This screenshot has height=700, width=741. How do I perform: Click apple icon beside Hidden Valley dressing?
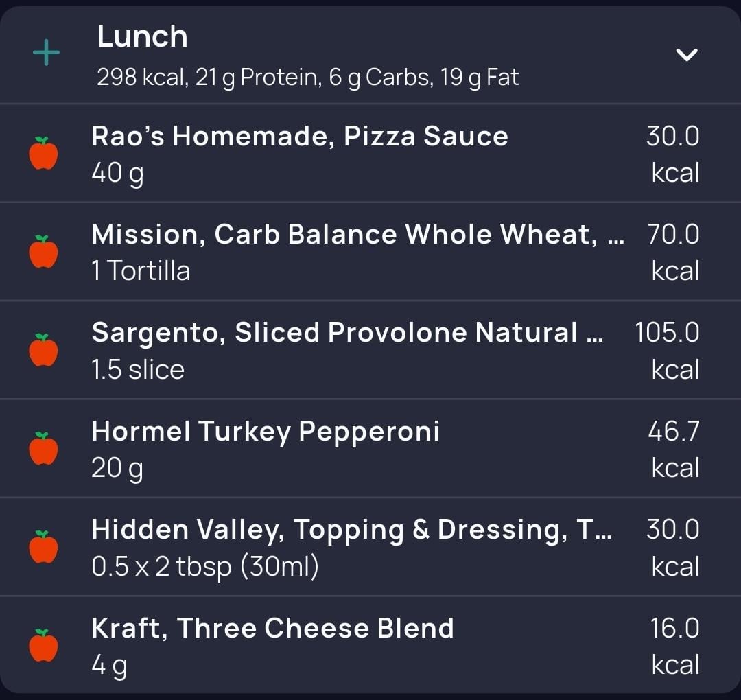[43, 547]
